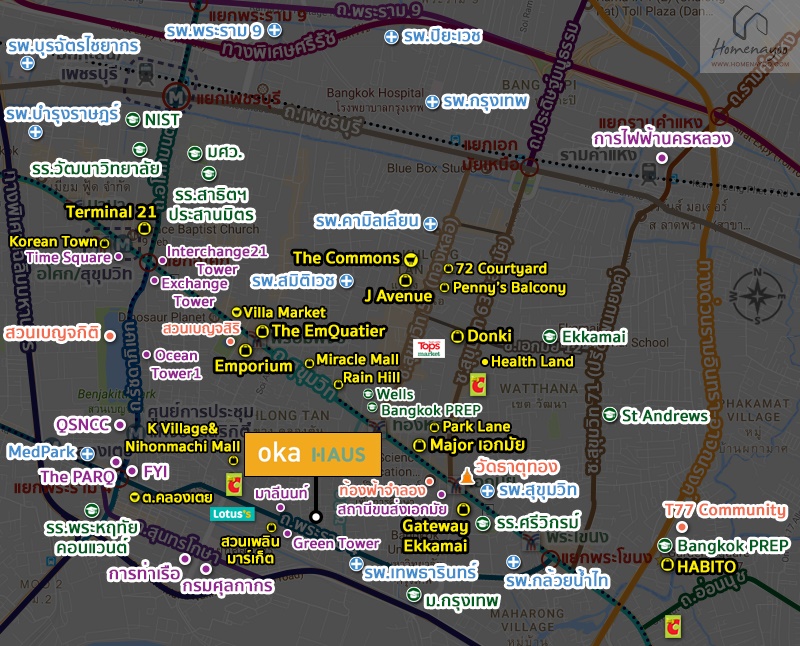800x646 pixels.
Task: Click the FYI label
Action: [156, 472]
